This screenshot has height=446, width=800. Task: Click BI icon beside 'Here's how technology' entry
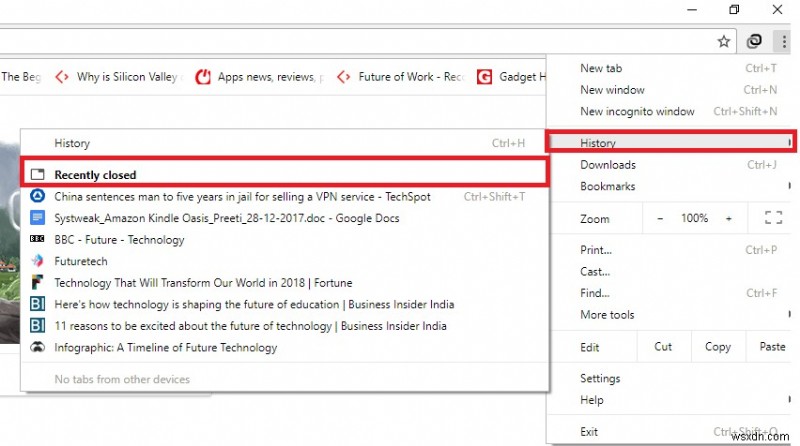(x=37, y=304)
